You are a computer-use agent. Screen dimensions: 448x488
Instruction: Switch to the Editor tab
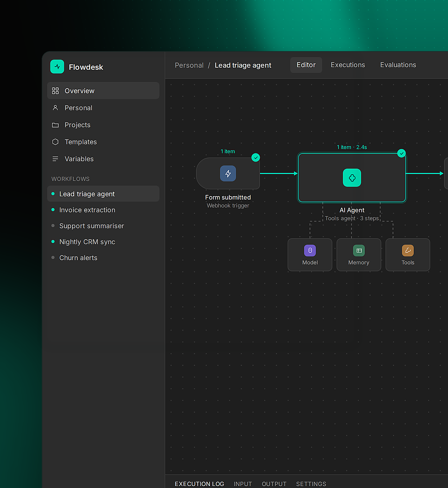[x=306, y=65]
